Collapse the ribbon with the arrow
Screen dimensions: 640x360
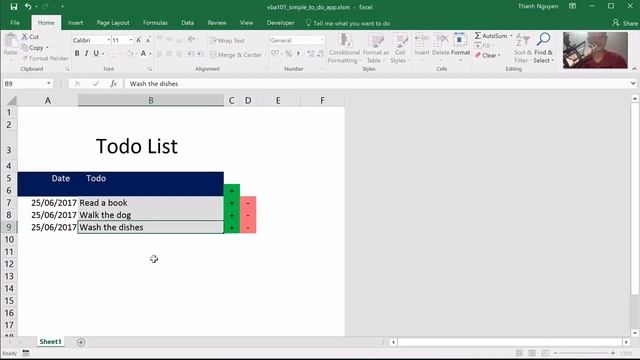pos(634,69)
